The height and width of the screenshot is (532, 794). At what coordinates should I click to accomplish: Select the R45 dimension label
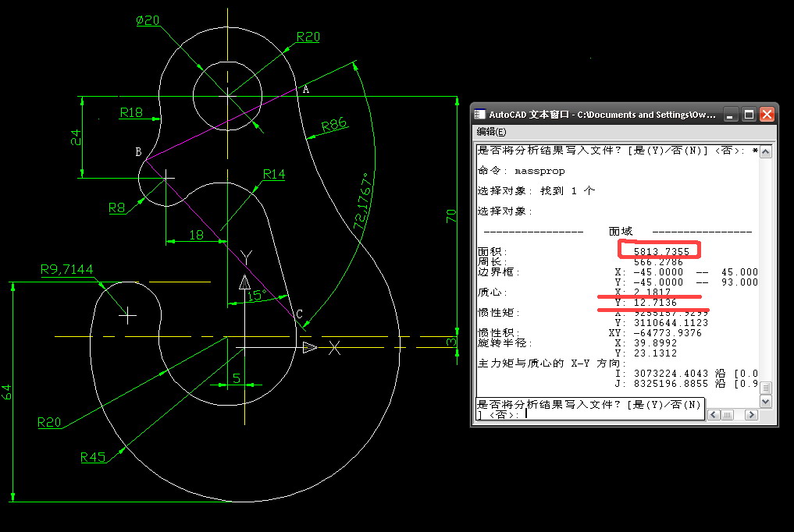pyautogui.click(x=93, y=457)
